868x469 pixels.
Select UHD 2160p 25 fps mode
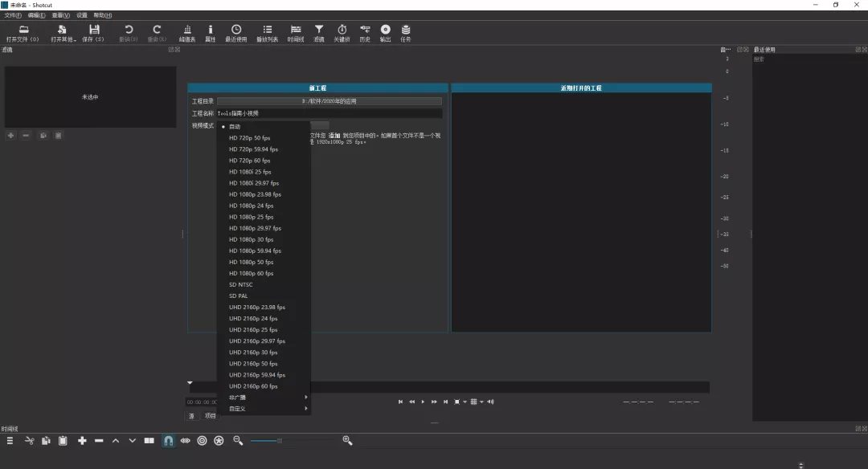click(264, 329)
